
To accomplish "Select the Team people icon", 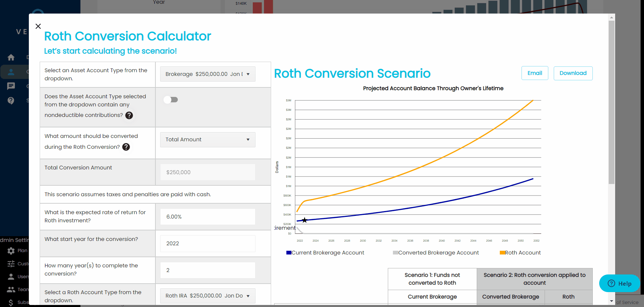I will click(11, 289).
